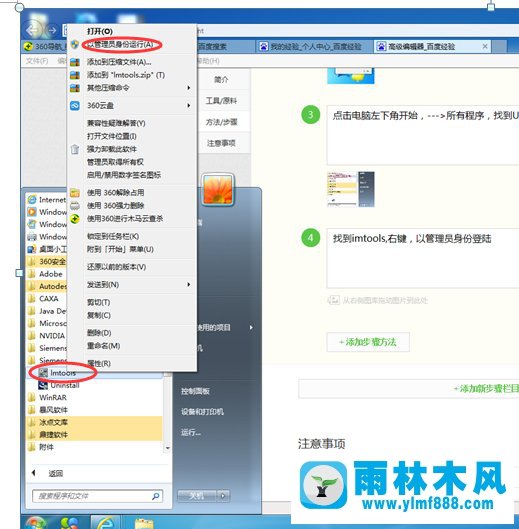The image size is (519, 529).
Task: Click WinRAR icon beside 添加到压缩文件
Action: [75, 62]
